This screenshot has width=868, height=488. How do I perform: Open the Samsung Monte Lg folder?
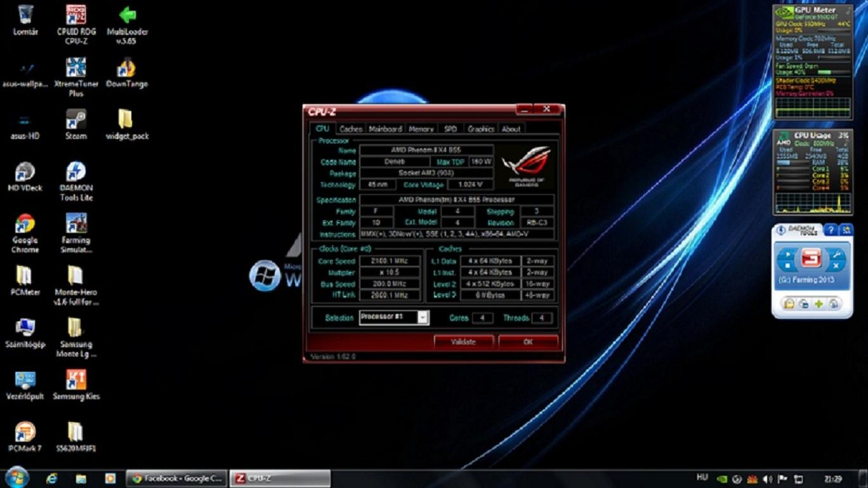click(x=76, y=338)
